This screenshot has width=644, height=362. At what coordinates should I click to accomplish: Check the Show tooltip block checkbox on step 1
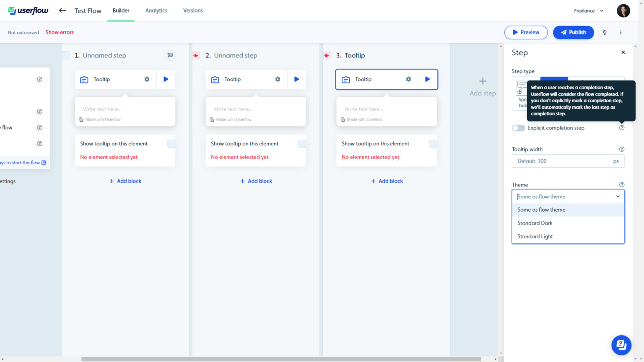pos(171,143)
